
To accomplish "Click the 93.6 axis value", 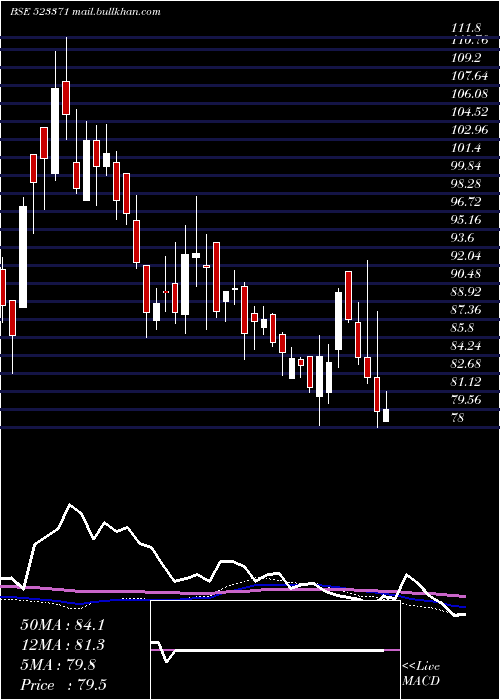I will coord(463,238).
